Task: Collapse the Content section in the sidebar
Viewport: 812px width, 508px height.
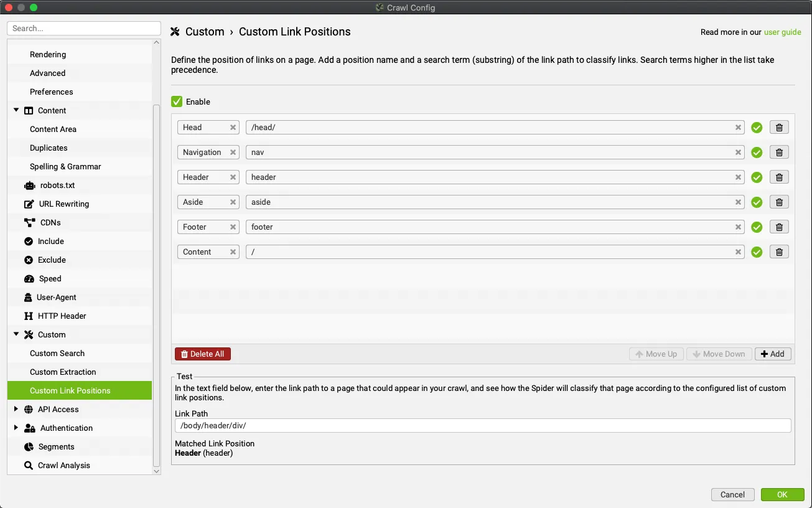Action: 16,110
